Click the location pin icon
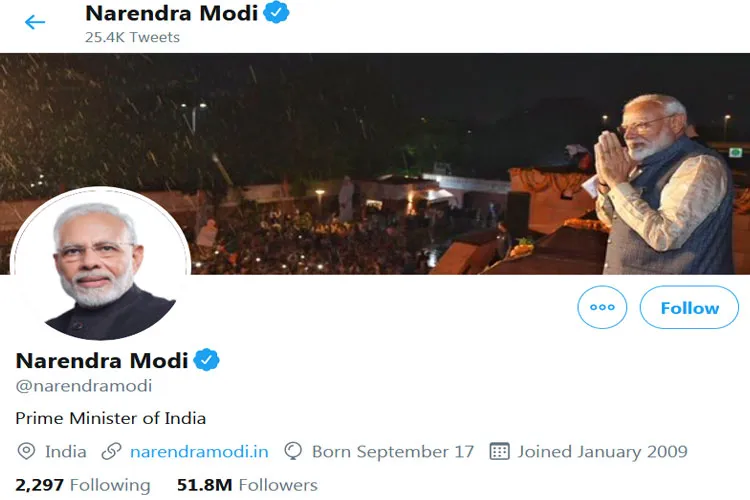 pyautogui.click(x=26, y=451)
